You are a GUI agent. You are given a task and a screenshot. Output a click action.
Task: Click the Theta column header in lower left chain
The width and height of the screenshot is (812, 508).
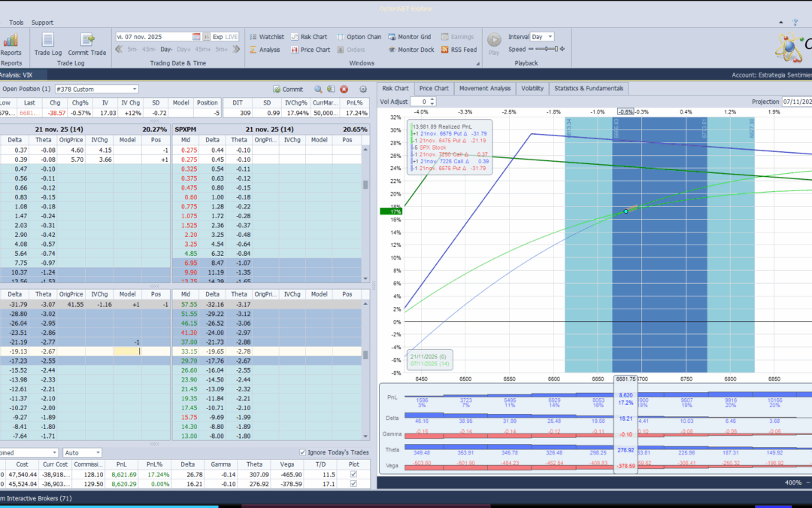point(43,294)
